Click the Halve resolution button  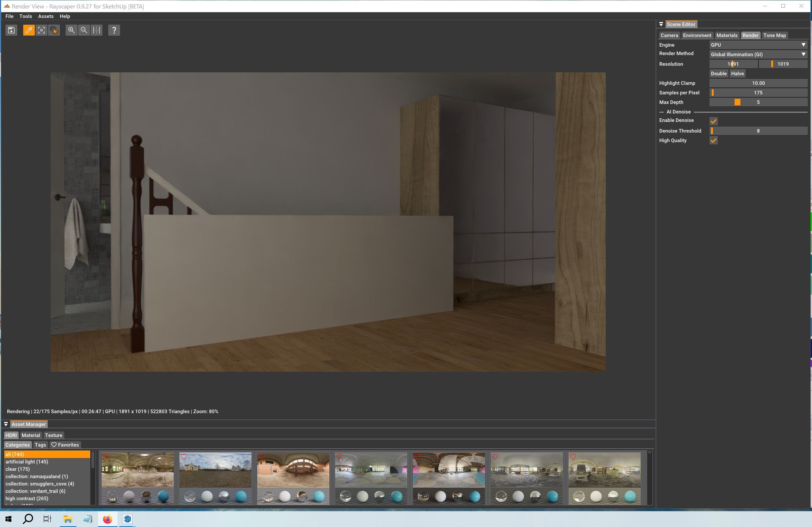737,73
